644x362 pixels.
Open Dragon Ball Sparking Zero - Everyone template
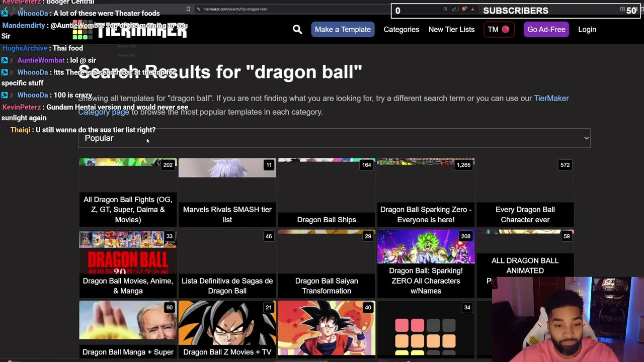tap(426, 193)
